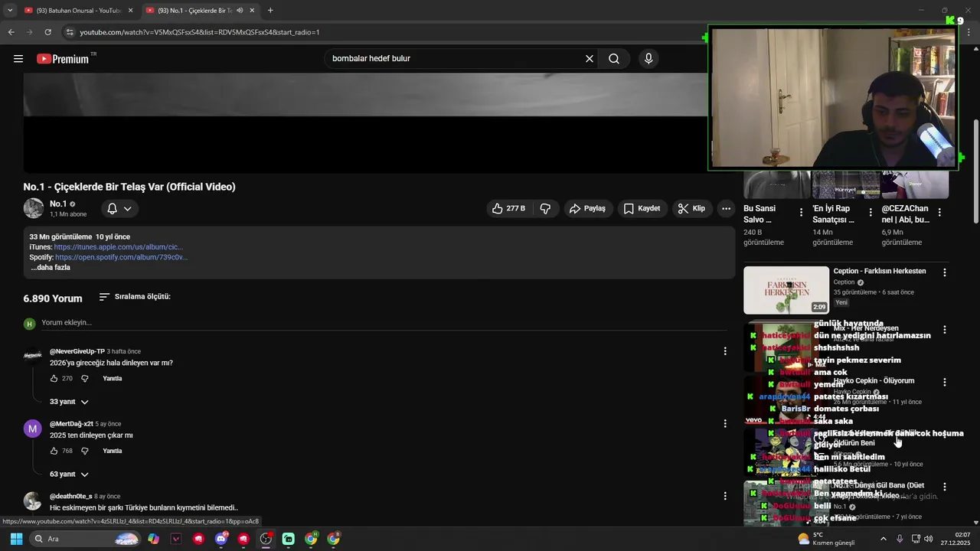Open more options for 'Bu Sansi Salvo' video
Image resolution: width=980 pixels, height=551 pixels.
[x=802, y=212]
